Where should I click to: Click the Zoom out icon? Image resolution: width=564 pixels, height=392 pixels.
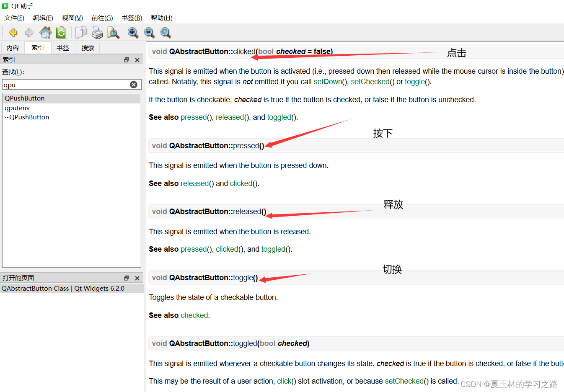coord(149,33)
